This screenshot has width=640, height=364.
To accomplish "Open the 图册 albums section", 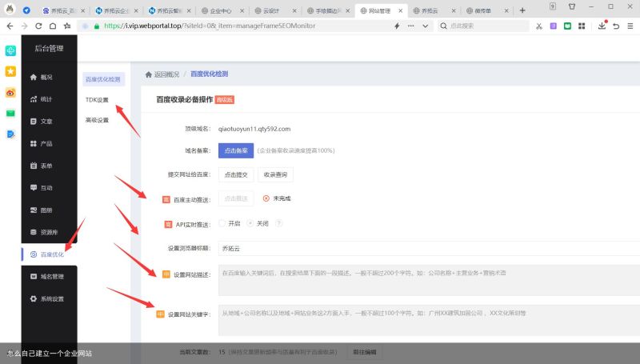I will pyautogui.click(x=42, y=210).
